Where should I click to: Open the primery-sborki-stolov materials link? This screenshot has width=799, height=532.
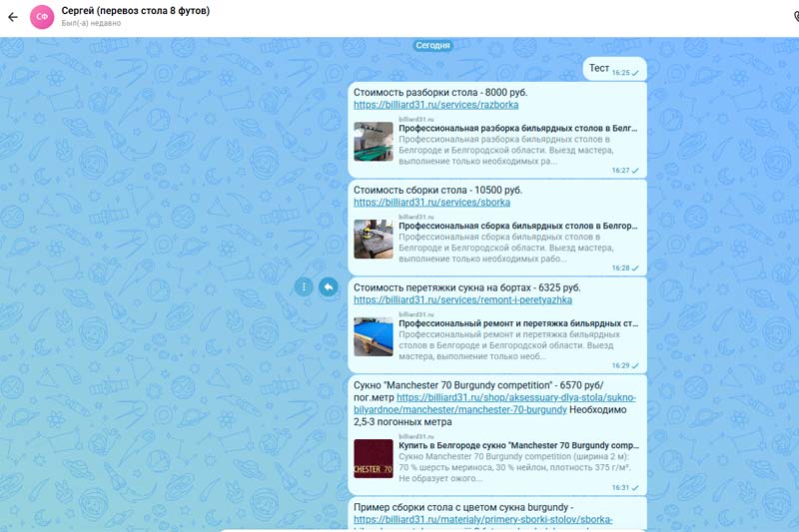[x=483, y=520]
